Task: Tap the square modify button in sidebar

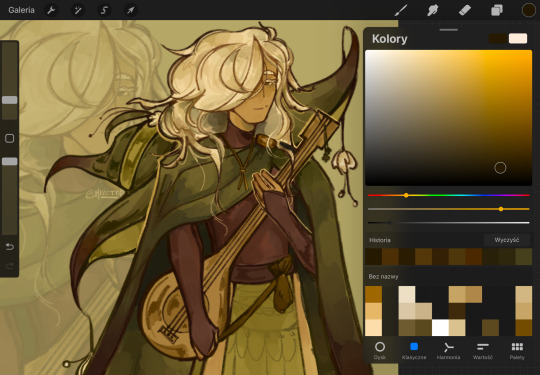Action: point(10,138)
